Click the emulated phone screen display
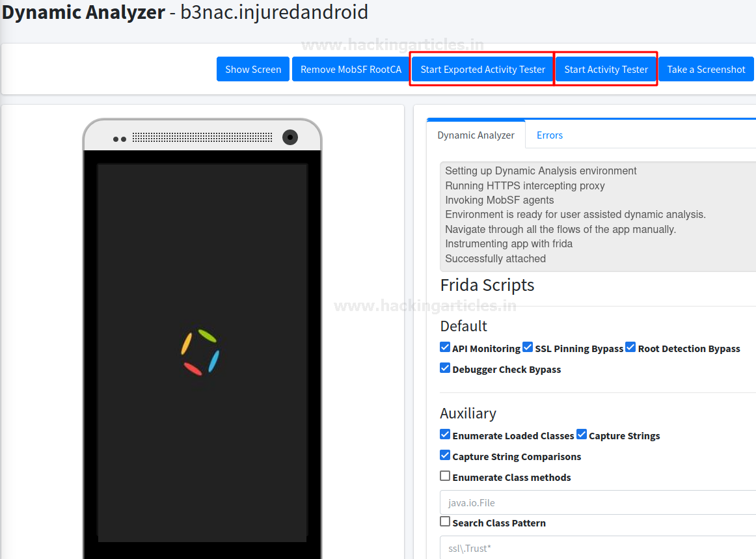756x559 pixels. pos(202,353)
